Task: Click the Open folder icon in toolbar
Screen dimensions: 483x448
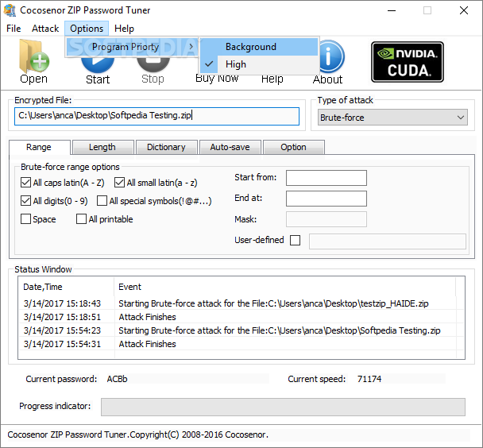Action: coord(34,57)
